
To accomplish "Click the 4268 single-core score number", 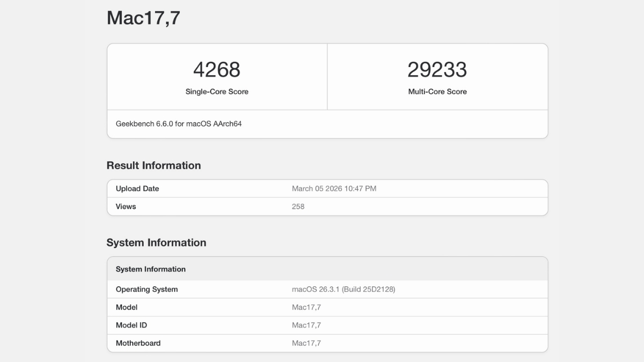I will pyautogui.click(x=217, y=70).
